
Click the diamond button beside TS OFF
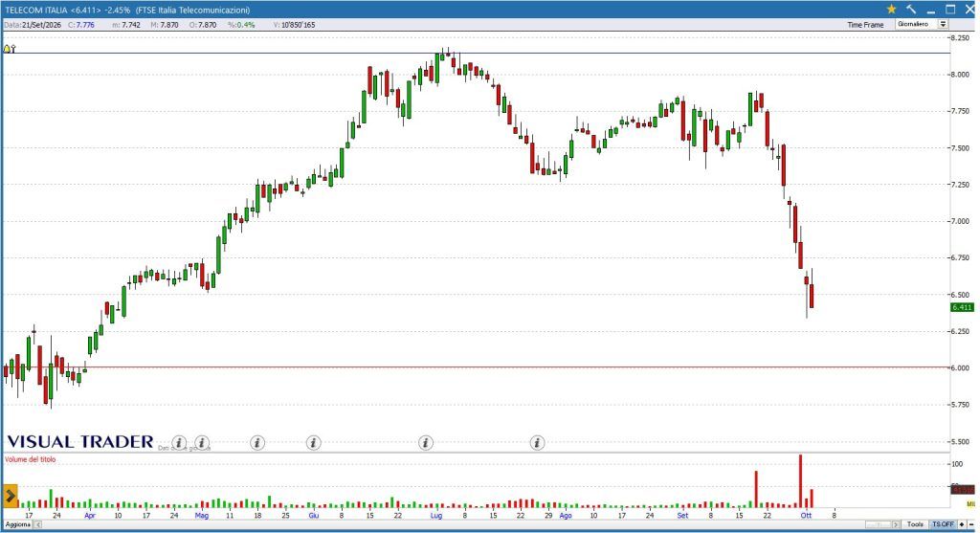tap(961, 524)
